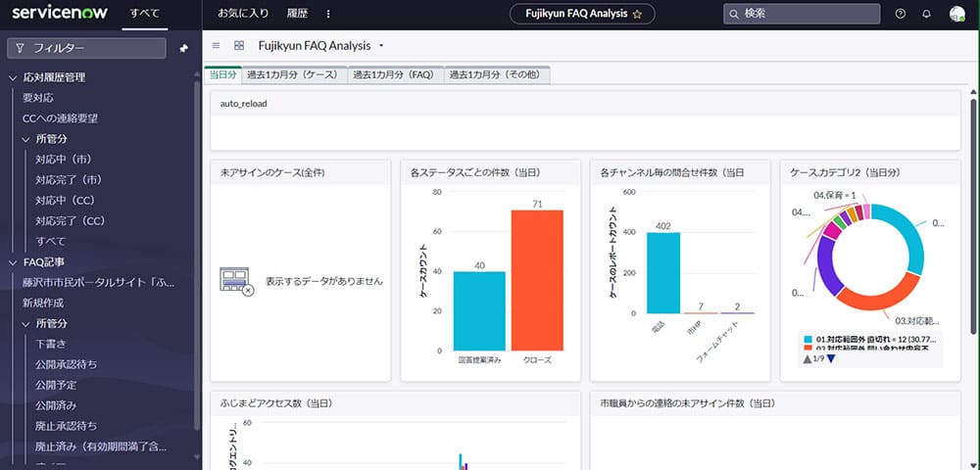This screenshot has height=470, width=980.
Task: Open 公開予定 FAQ list
Action: click(56, 385)
